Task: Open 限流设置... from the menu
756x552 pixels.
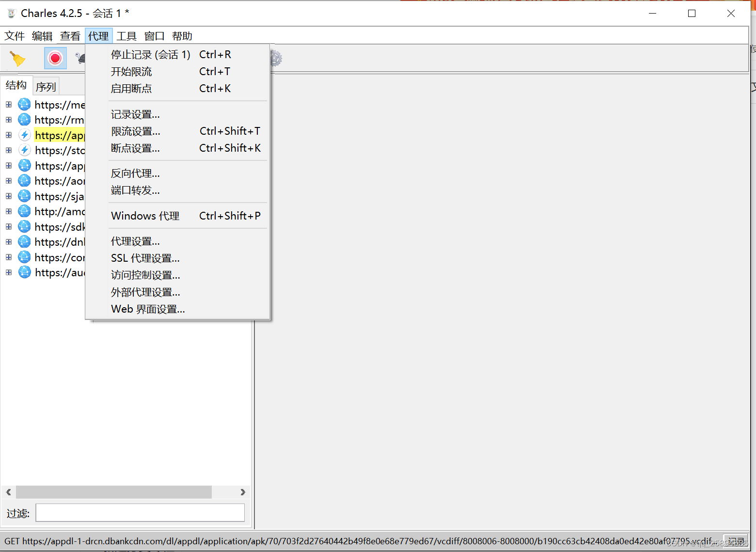Action: [177, 131]
